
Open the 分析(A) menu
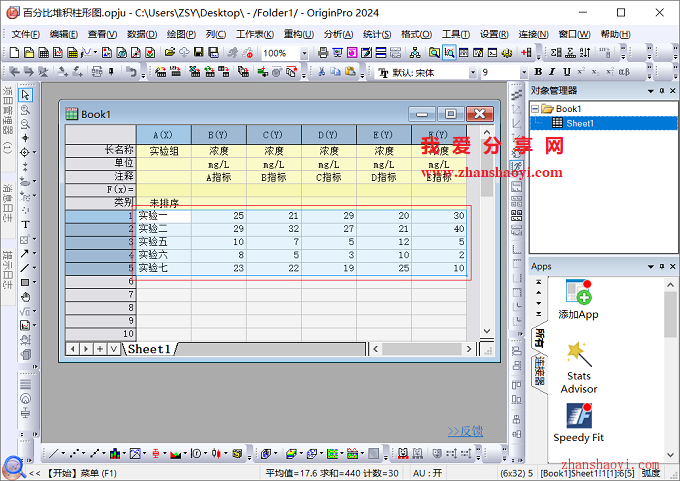tap(338, 34)
